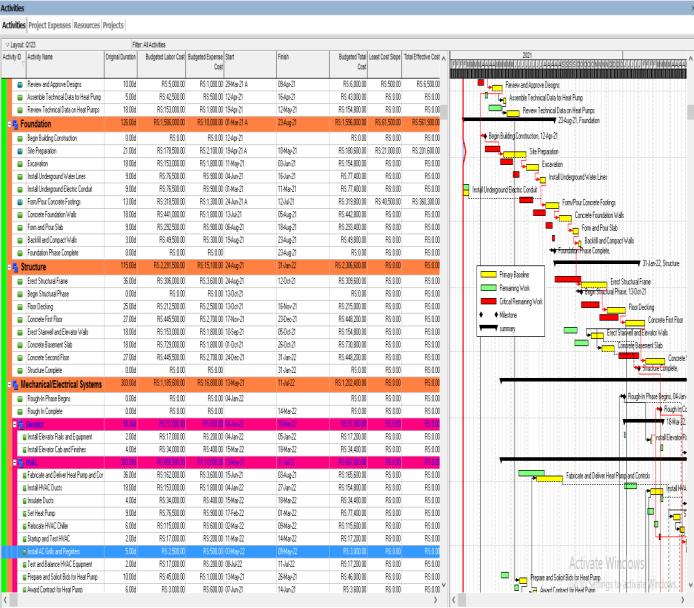Click the Concrete Second Floor activity icon

[20, 358]
